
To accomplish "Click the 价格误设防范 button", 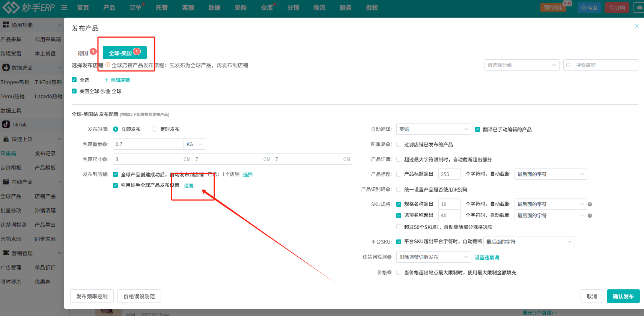I will [139, 296].
